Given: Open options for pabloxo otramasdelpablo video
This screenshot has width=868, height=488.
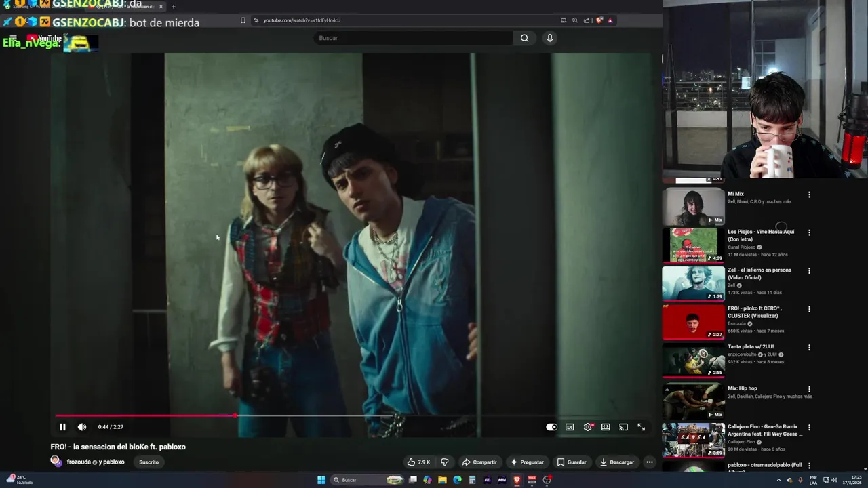Looking at the screenshot, I should coord(809,466).
